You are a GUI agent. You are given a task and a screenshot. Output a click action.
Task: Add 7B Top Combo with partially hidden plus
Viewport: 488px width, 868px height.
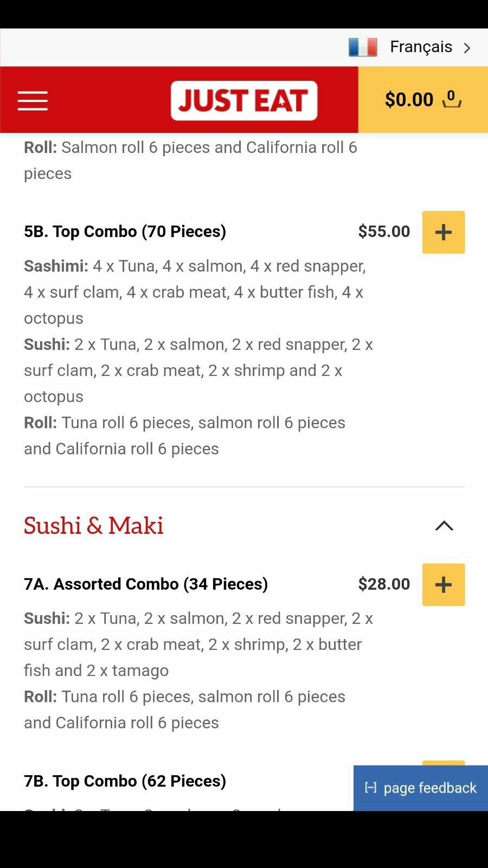click(x=443, y=763)
